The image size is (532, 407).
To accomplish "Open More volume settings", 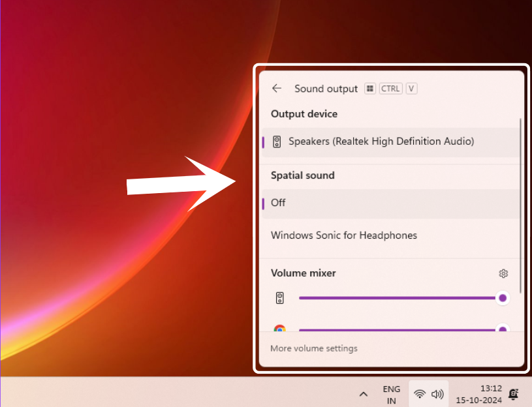I will [314, 348].
